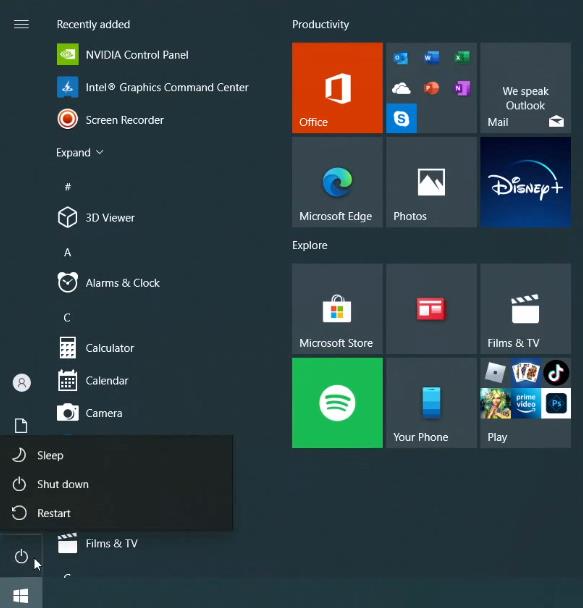Open Roblox in the Play folder
583x608 pixels.
coord(495,373)
